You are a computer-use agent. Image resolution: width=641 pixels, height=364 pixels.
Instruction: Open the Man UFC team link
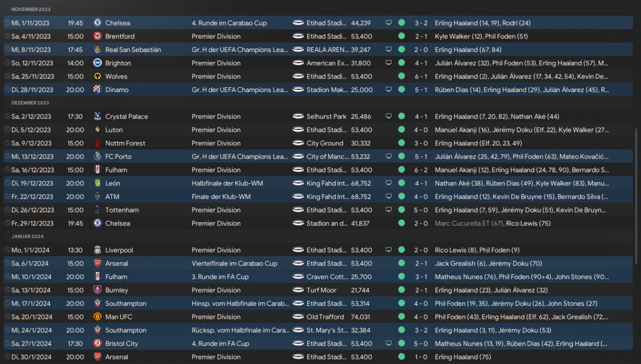click(119, 317)
